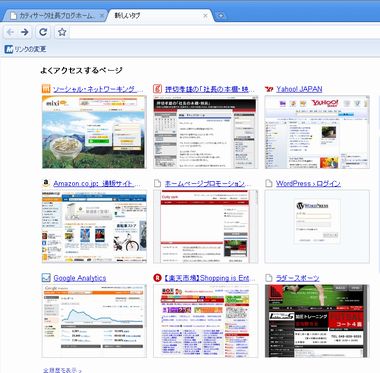
Task: Click the M icon on the bookmarks bar
Action: [x=9, y=49]
